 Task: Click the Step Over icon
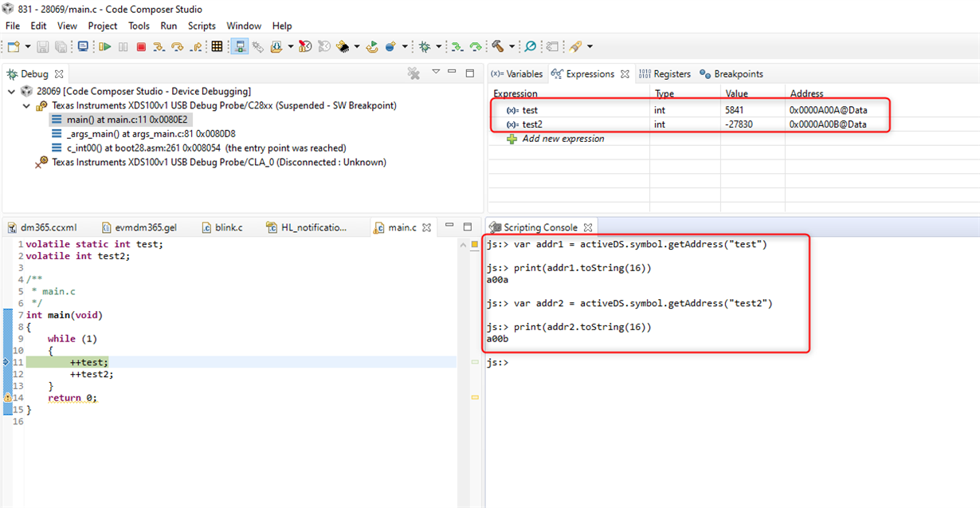point(177,47)
